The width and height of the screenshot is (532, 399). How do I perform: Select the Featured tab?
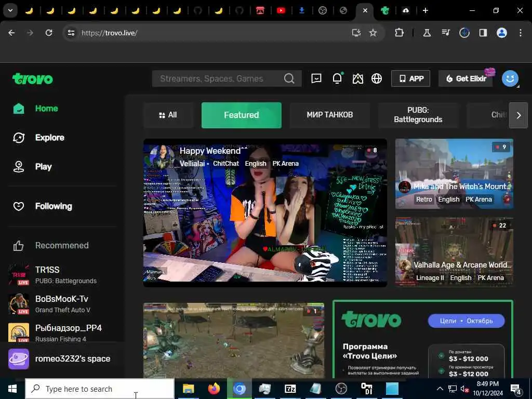tap(241, 115)
